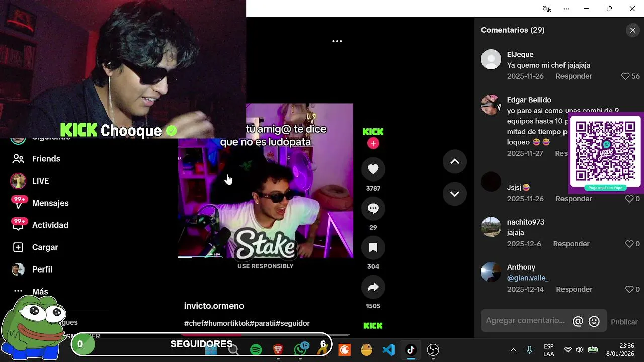
Task: Open Anthony's profile avatar
Action: (x=491, y=272)
